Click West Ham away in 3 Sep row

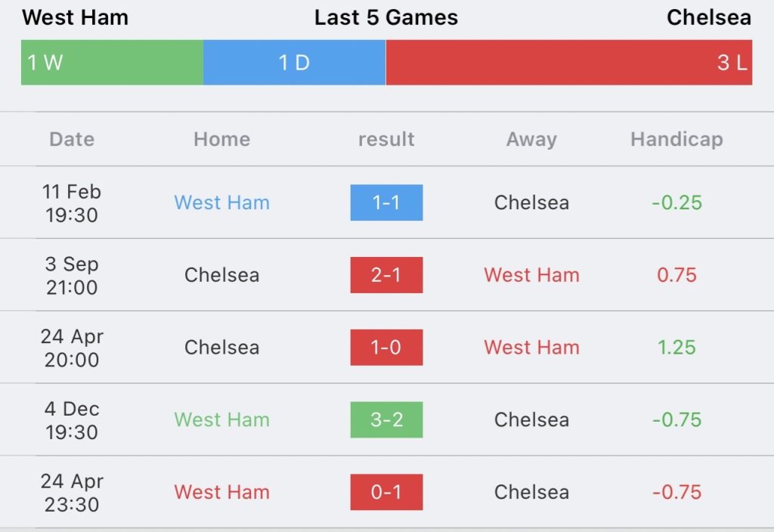531,275
